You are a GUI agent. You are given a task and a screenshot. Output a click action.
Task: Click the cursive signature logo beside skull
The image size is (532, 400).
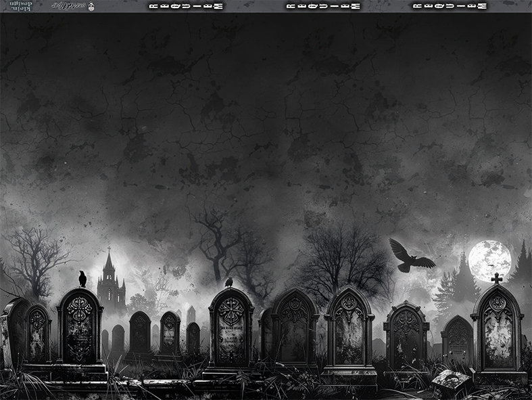(68, 6)
